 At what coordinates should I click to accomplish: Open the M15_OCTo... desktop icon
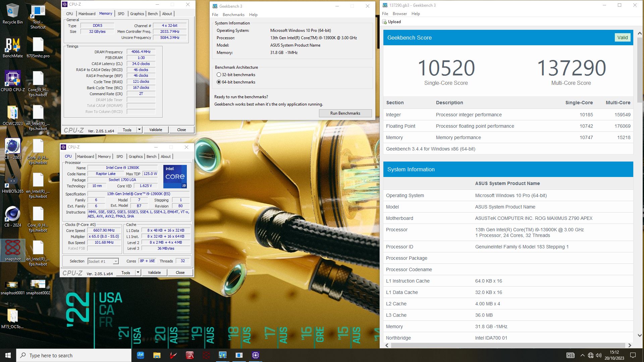coord(12,318)
